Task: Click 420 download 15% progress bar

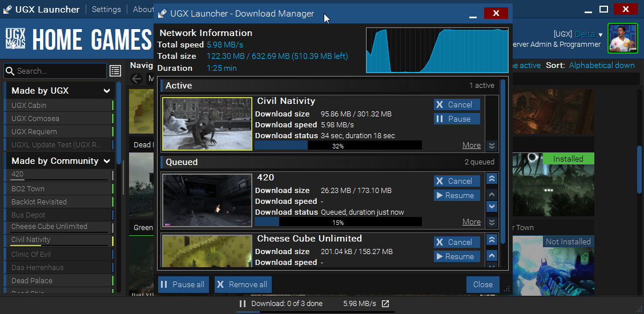Action: coord(338,222)
